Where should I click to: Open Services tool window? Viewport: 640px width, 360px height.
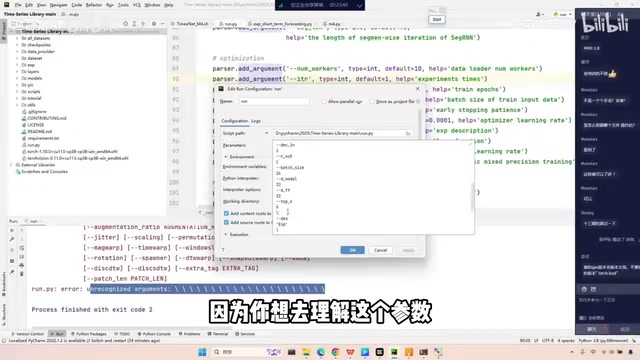(245, 334)
